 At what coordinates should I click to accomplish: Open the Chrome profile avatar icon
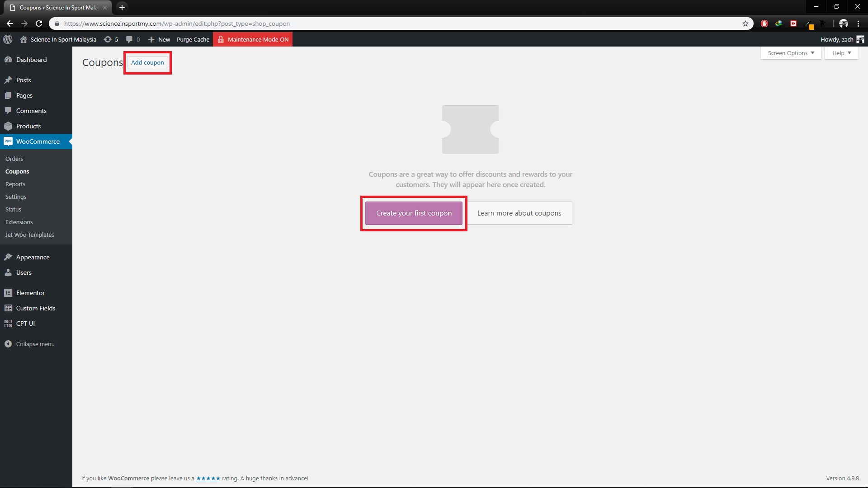[844, 23]
